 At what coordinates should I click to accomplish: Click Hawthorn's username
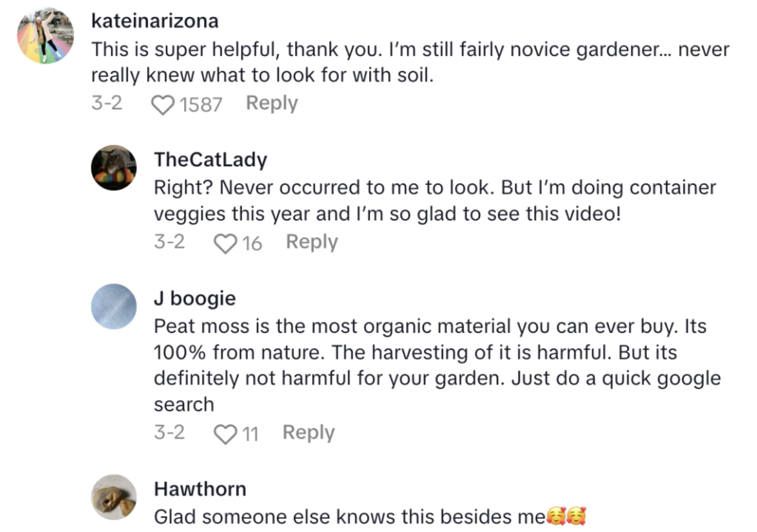click(200, 489)
